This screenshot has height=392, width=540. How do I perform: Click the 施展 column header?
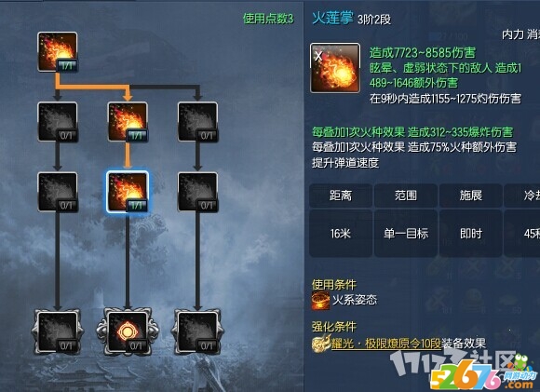[x=471, y=196]
